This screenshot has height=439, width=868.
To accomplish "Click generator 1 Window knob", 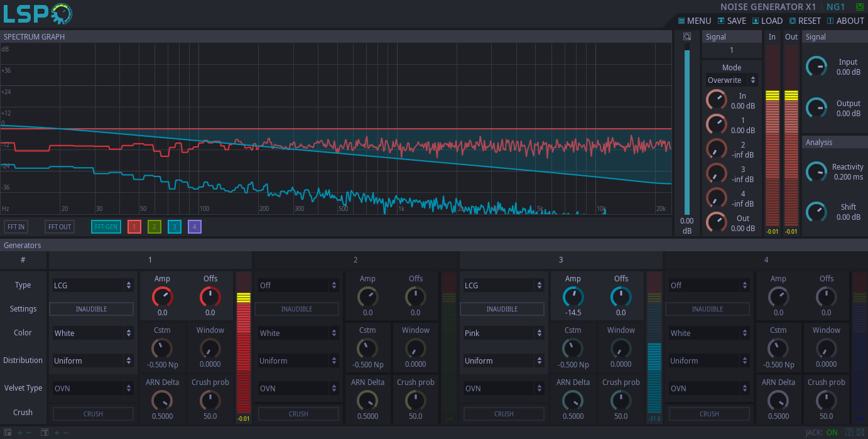I will (210, 348).
